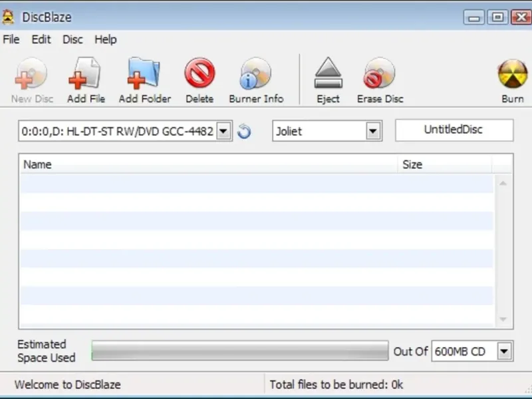This screenshot has height=399, width=532.
Task: Click the red Delete icon
Action: (x=199, y=72)
